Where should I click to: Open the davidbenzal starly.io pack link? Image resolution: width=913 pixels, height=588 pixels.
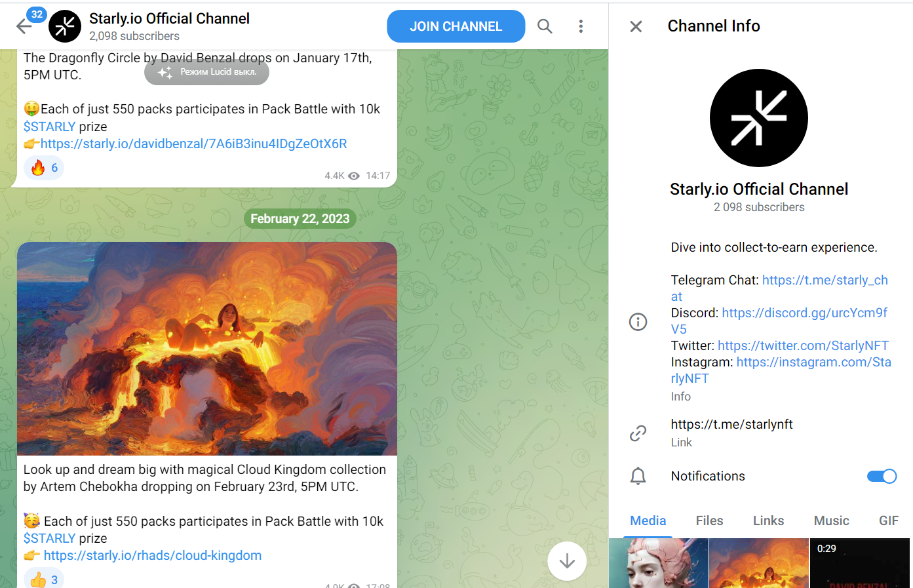194,144
